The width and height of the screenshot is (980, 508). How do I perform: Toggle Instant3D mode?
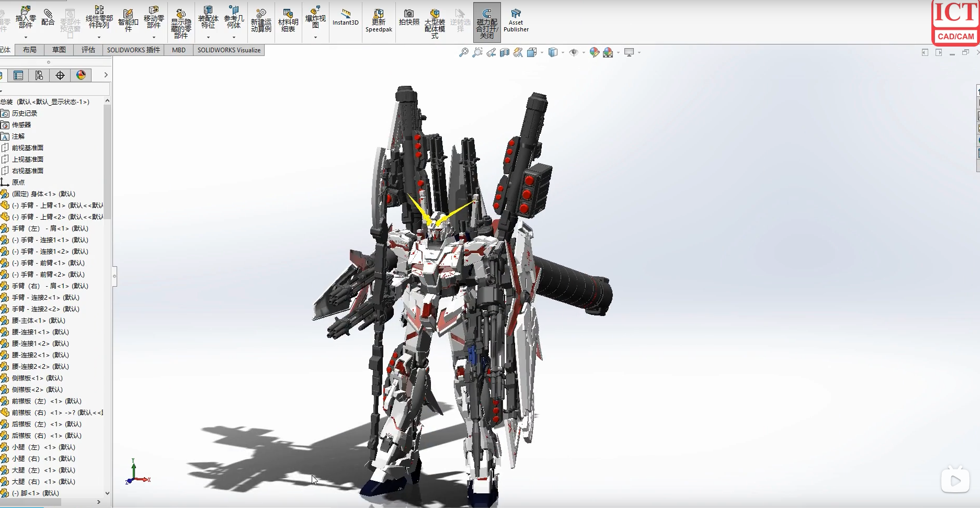[x=346, y=17]
